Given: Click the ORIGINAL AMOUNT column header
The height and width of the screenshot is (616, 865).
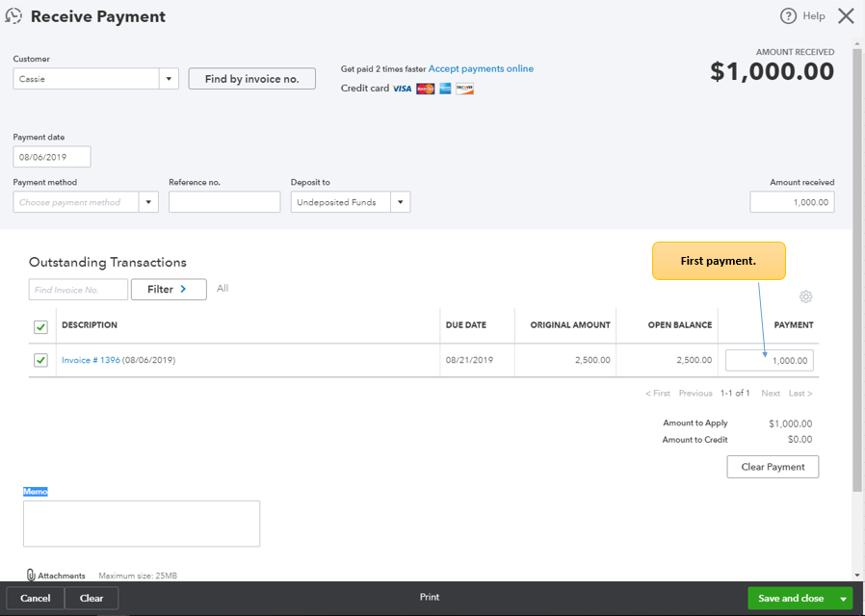Looking at the screenshot, I should click(x=570, y=325).
